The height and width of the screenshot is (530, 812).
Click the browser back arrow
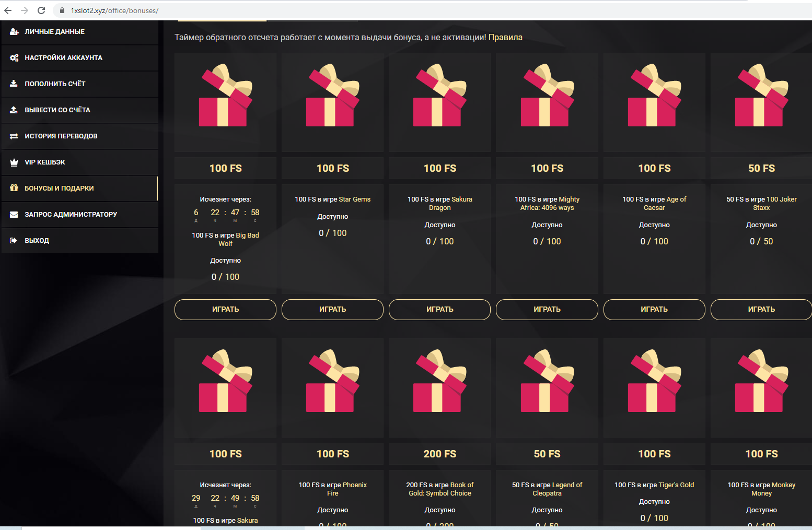point(8,10)
